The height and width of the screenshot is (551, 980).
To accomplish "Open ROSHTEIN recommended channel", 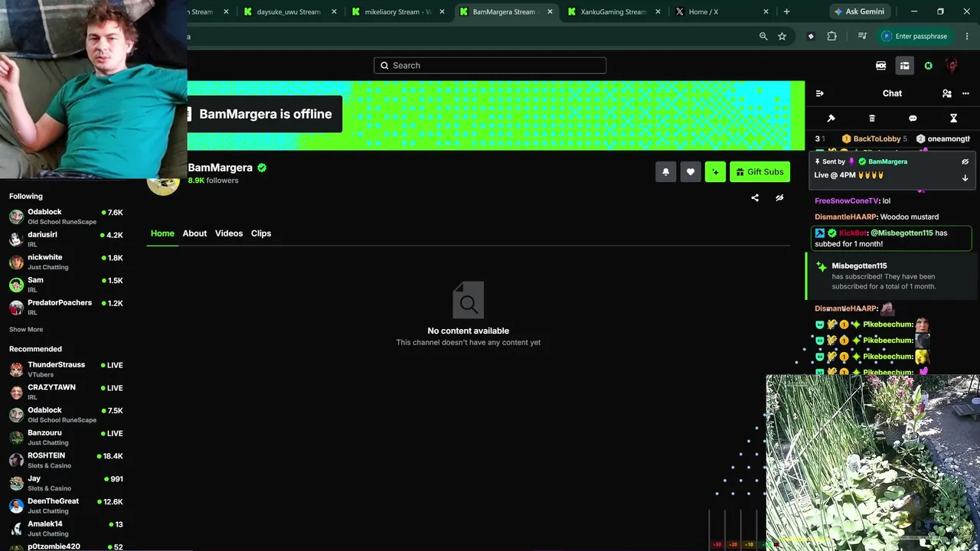I will pyautogui.click(x=66, y=460).
